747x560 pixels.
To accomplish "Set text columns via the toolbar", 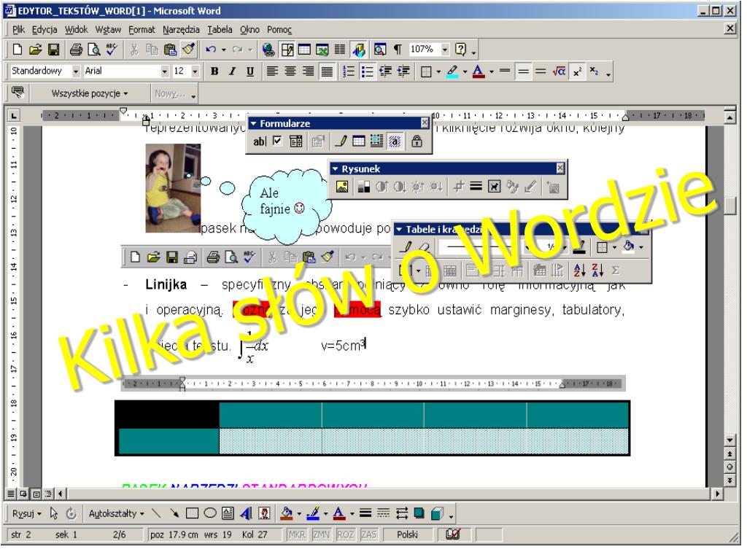I will click(x=340, y=50).
